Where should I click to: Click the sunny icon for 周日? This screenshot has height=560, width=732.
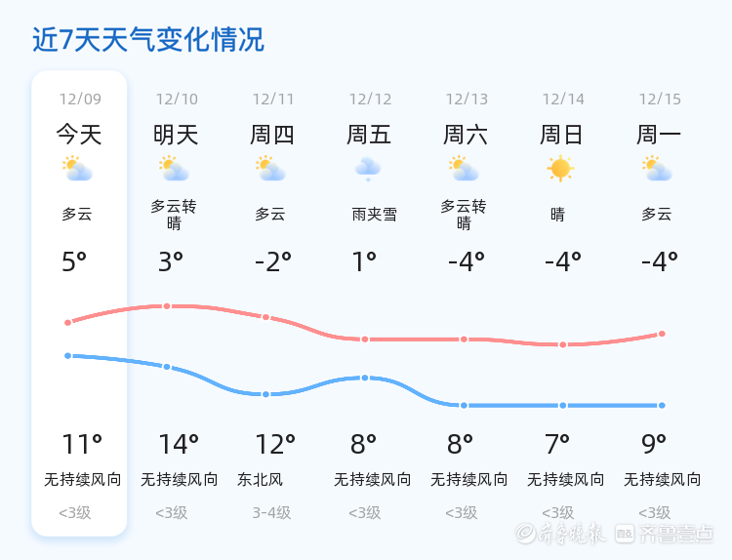point(560,169)
